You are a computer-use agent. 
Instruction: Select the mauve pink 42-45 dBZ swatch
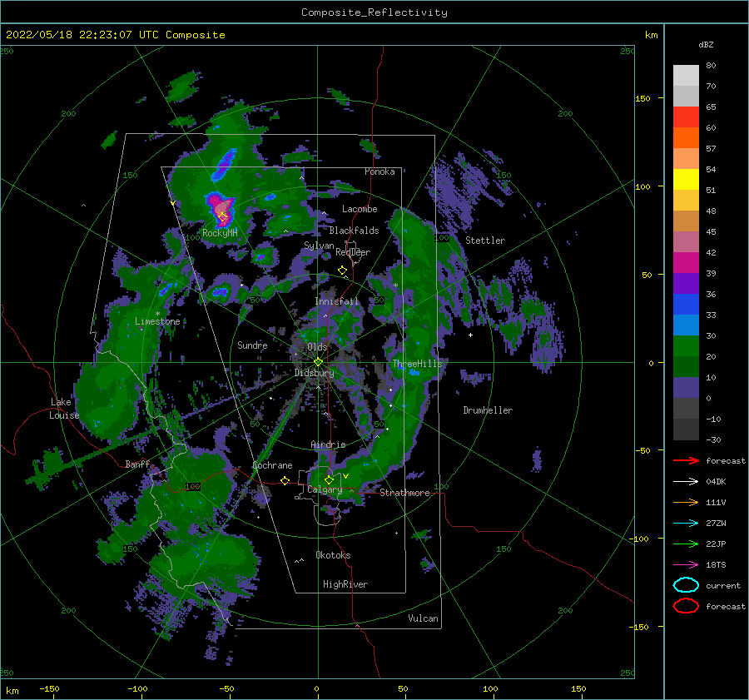point(686,241)
